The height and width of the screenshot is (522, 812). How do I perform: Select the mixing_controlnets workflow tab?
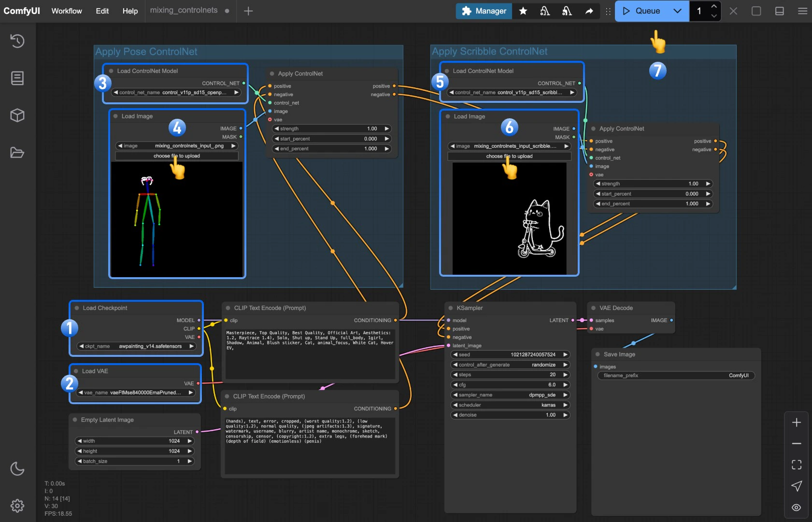pyautogui.click(x=184, y=10)
